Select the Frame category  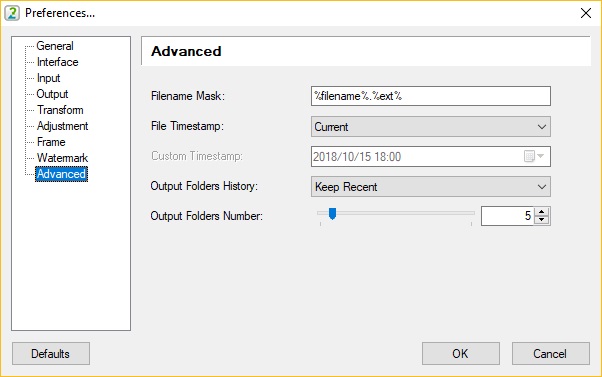coord(51,142)
